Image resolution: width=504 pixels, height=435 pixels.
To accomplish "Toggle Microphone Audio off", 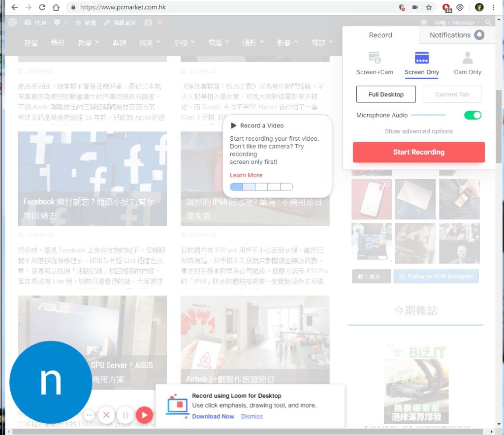I will click(x=472, y=115).
